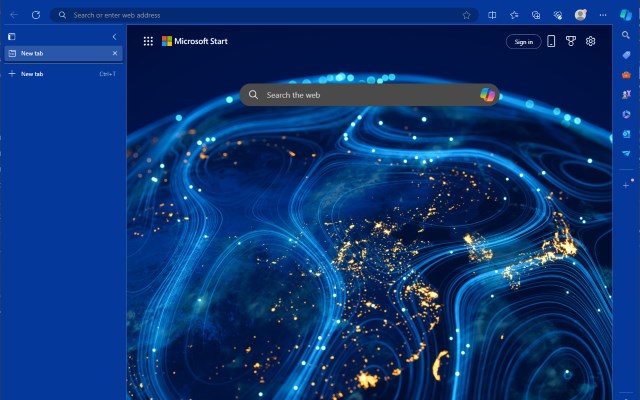The width and height of the screenshot is (640, 400).
Task: Open the Favorites list
Action: pos(514,15)
